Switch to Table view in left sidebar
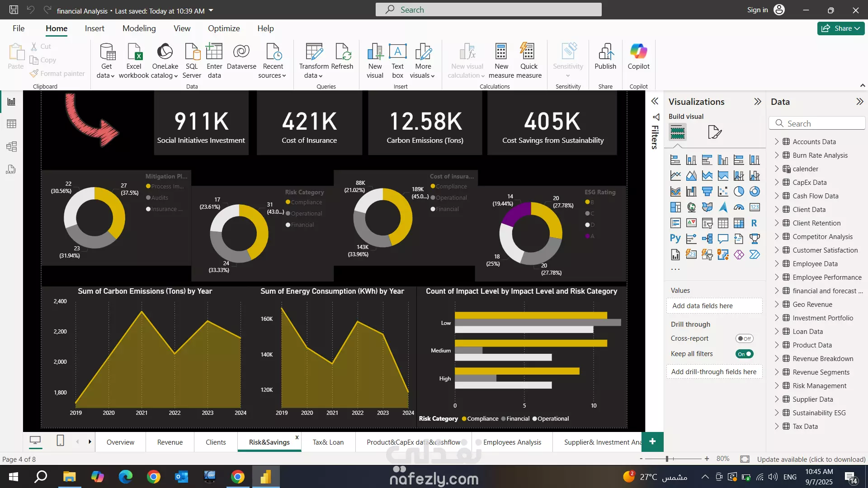Viewport: 868px width, 488px height. (x=11, y=124)
